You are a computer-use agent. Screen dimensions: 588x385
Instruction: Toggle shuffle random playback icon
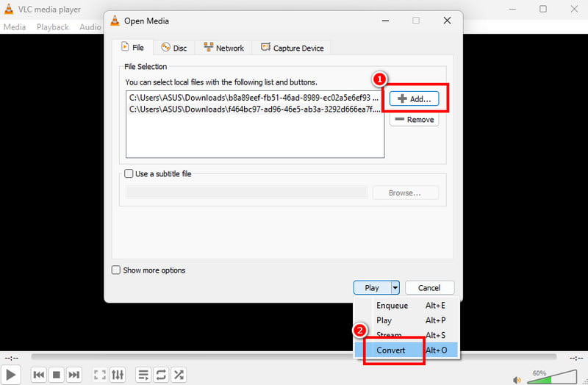click(178, 375)
